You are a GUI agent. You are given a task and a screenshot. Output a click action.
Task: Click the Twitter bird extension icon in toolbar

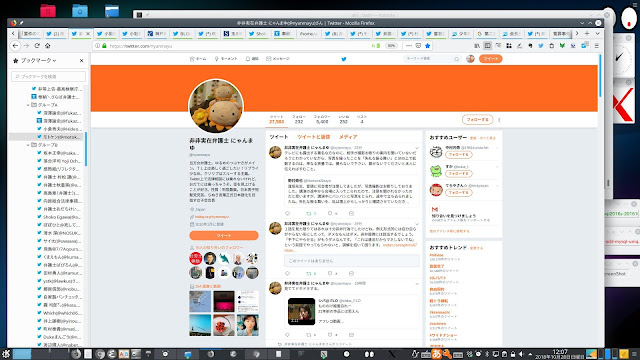[541, 46]
